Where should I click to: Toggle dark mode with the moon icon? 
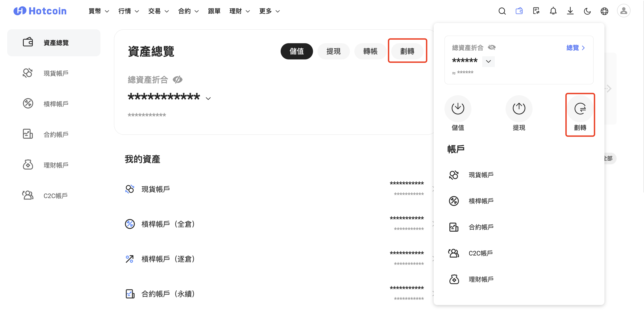(587, 11)
